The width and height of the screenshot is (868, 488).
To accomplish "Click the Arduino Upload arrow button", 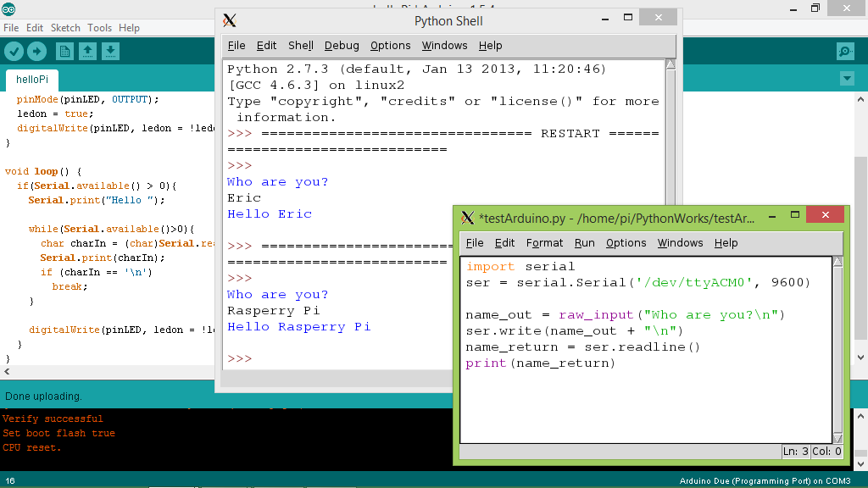I will [37, 52].
